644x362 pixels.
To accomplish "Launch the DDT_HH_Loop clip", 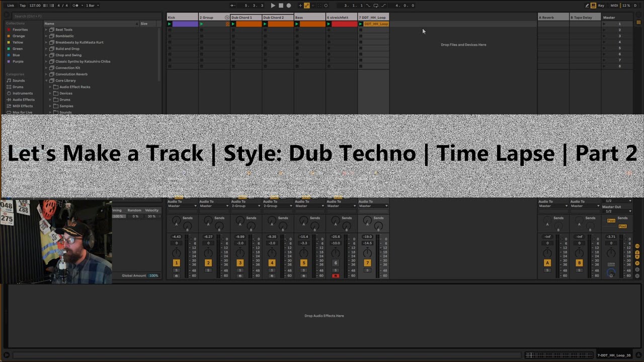I will point(361,24).
